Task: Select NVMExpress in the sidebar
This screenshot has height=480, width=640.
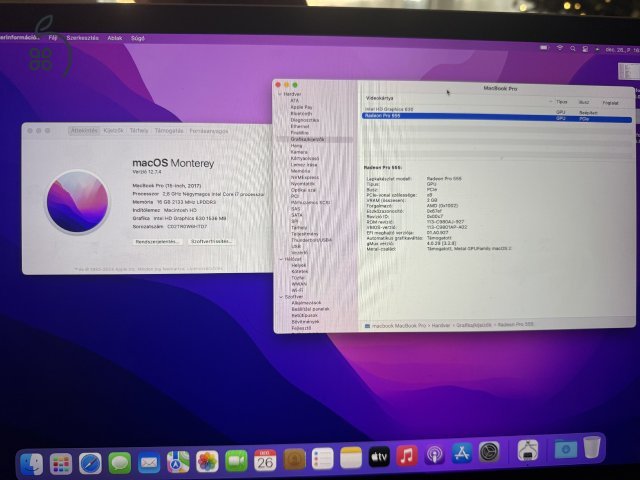Action: pyautogui.click(x=304, y=178)
